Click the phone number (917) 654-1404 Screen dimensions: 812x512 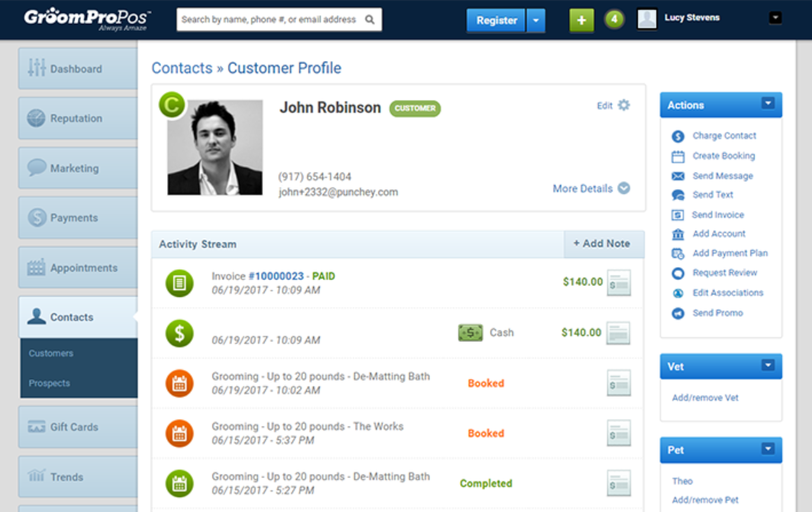coord(314,177)
